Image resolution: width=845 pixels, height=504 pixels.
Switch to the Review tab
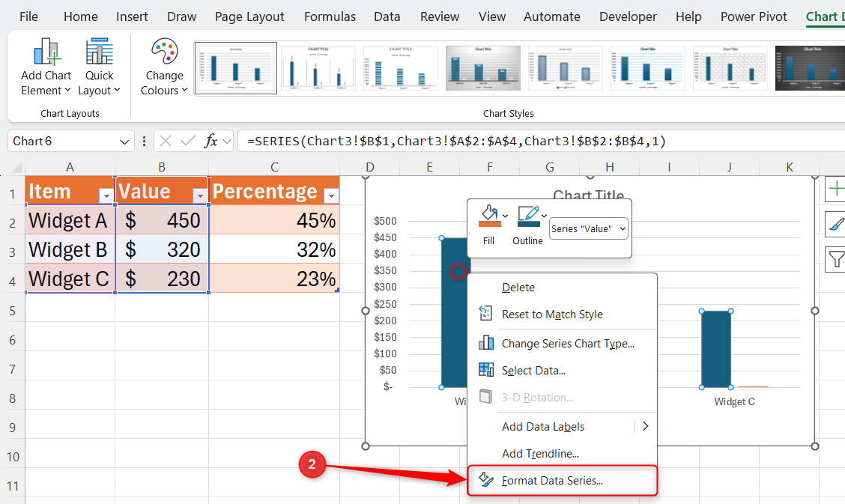440,16
